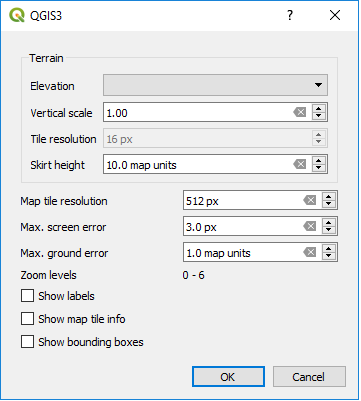Increase Map tile resolution with up arrow
The height and width of the screenshot is (401, 361).
[x=329, y=196]
